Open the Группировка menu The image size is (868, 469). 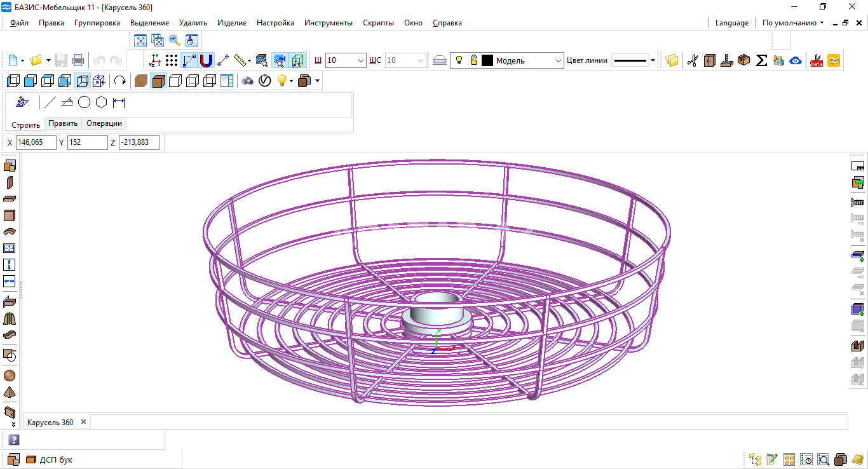[x=97, y=23]
